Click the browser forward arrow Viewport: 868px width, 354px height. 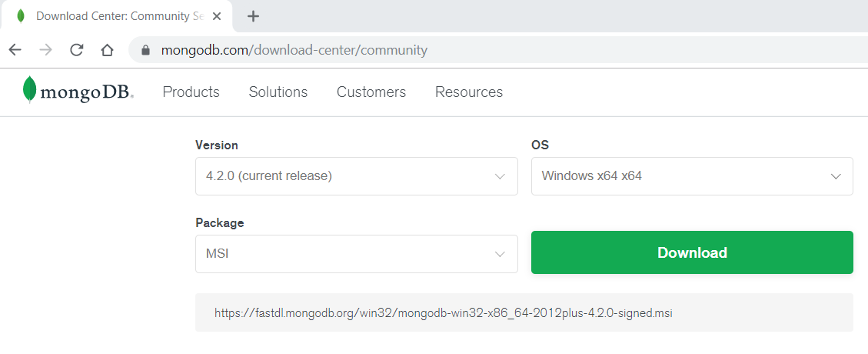(x=46, y=50)
